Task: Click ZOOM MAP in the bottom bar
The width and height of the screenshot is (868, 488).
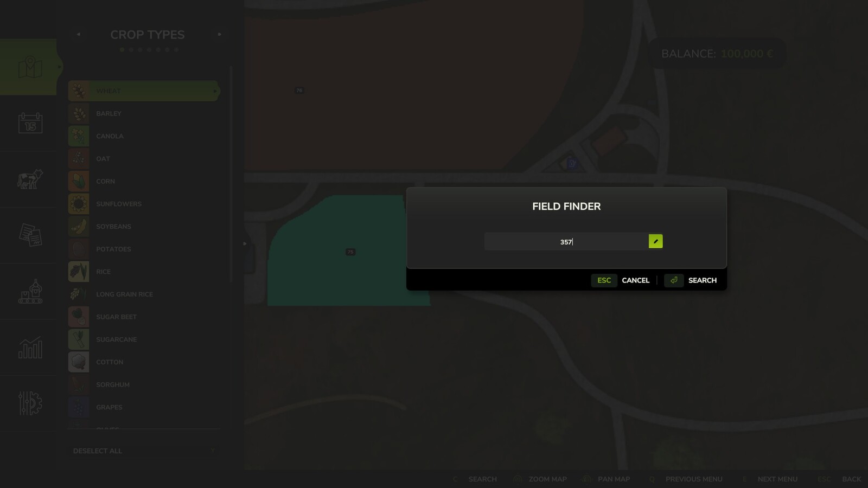Action: coord(547,479)
